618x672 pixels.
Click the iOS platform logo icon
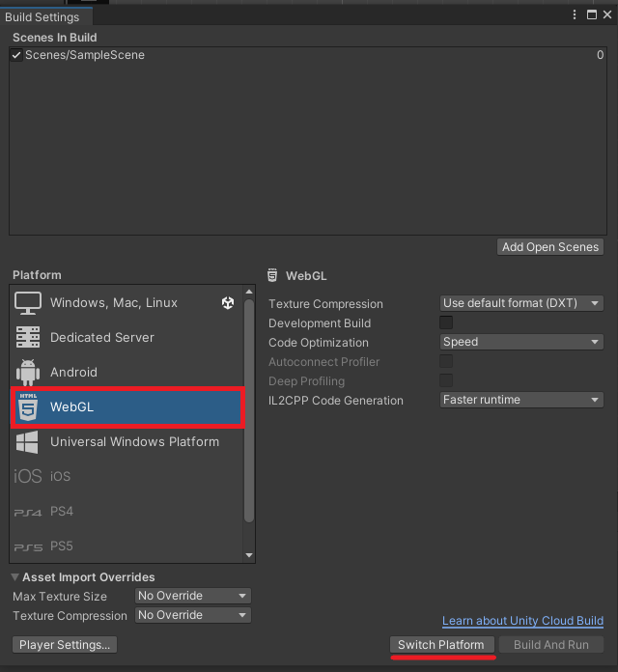pos(28,476)
